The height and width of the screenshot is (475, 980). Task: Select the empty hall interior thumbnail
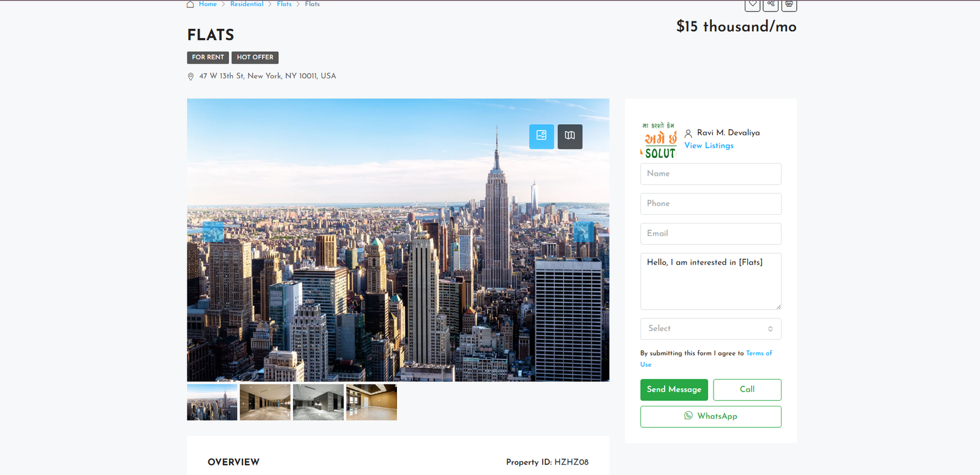(265, 402)
